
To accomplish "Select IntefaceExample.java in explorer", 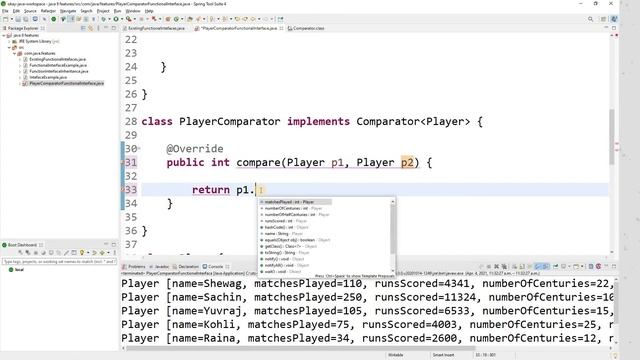I will coord(48,77).
